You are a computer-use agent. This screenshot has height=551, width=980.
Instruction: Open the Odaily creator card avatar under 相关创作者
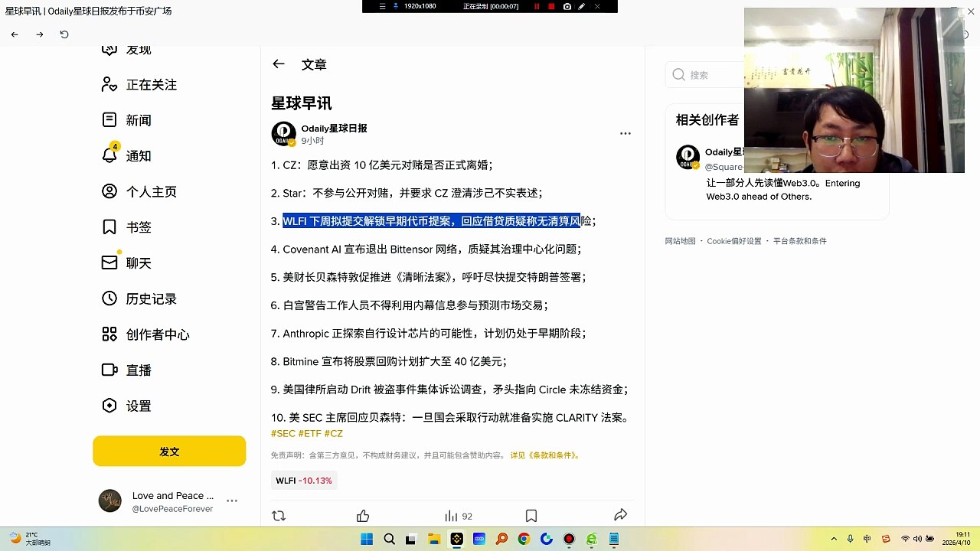pos(688,157)
